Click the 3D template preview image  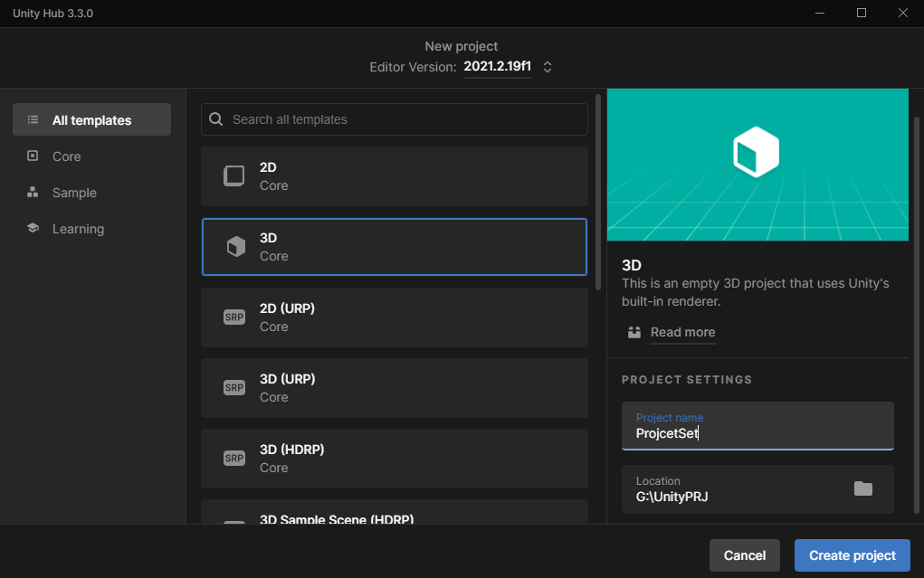point(757,165)
